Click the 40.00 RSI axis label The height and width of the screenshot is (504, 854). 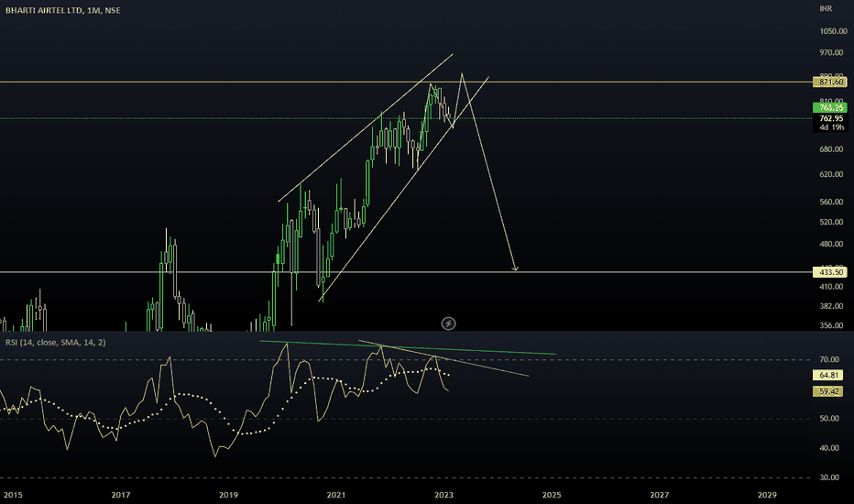[x=829, y=448]
